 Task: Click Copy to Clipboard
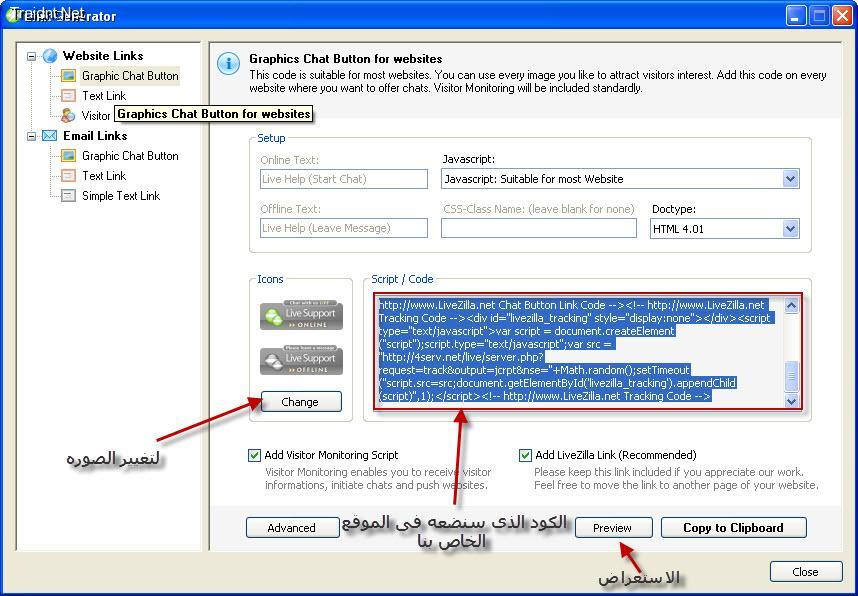(x=734, y=528)
